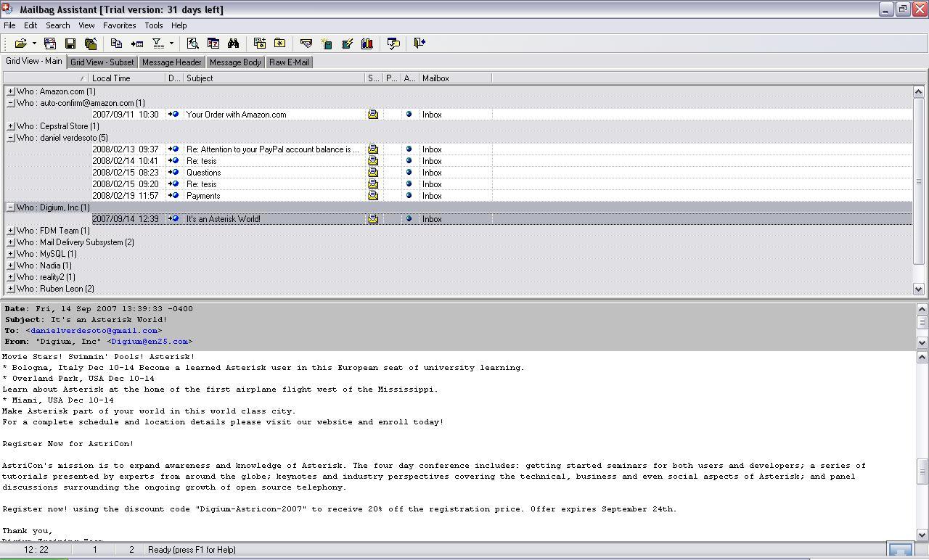Click the Digium@en25.com sender link
Screen dimensions: 929x560
[x=150, y=342]
